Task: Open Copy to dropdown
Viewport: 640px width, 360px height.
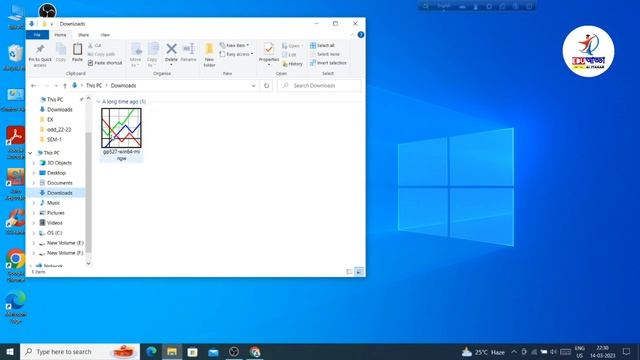Action: (152, 55)
